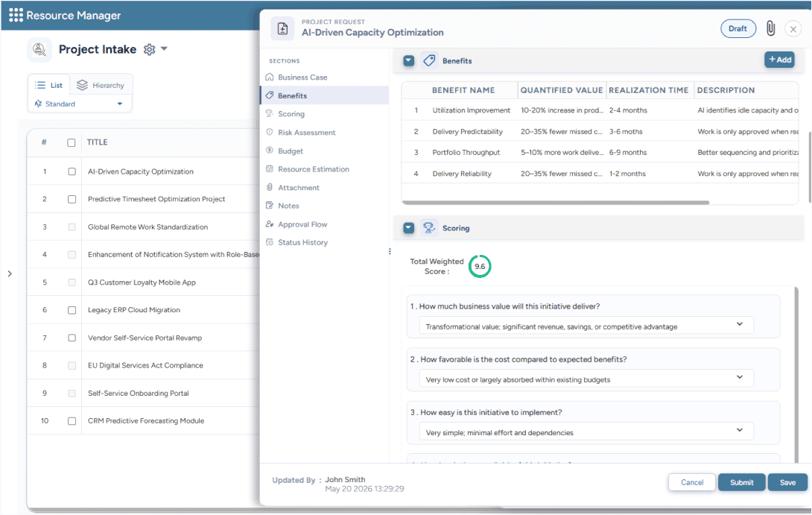Toggle the select-all checkbox in header
Image resolution: width=812 pixels, height=515 pixels.
(72, 142)
